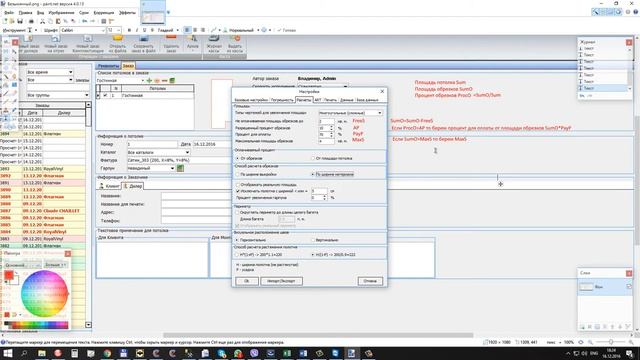Align text left
Screen dimensions: 640x360
pyautogui.click(x=187, y=30)
